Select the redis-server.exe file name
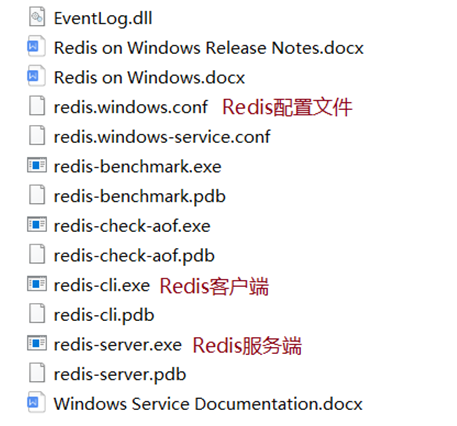 click(118, 345)
